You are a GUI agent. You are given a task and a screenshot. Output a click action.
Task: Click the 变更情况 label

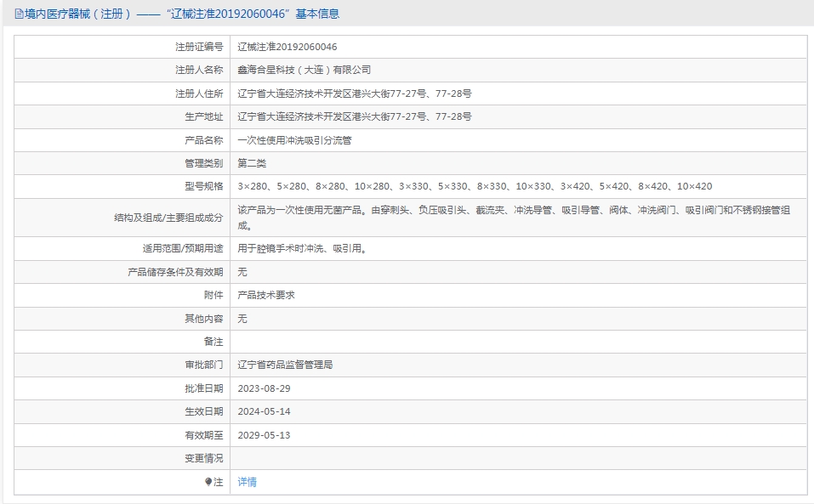point(204,458)
